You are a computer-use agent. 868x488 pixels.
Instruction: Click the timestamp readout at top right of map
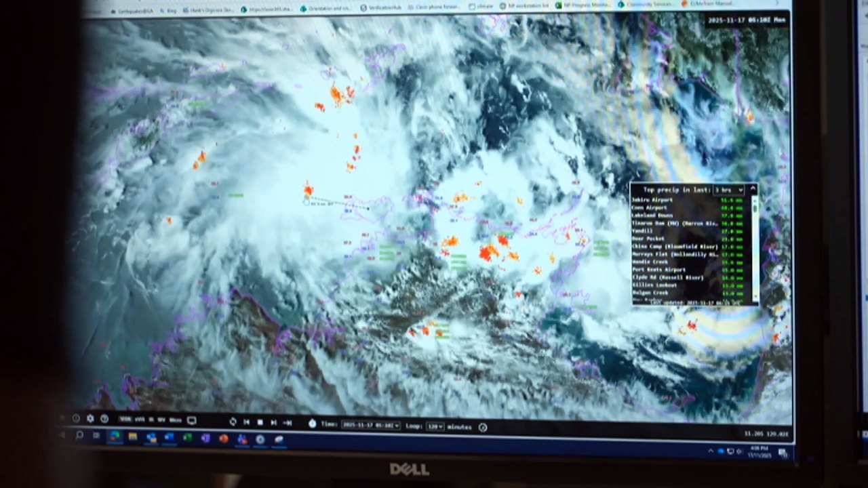point(747,20)
